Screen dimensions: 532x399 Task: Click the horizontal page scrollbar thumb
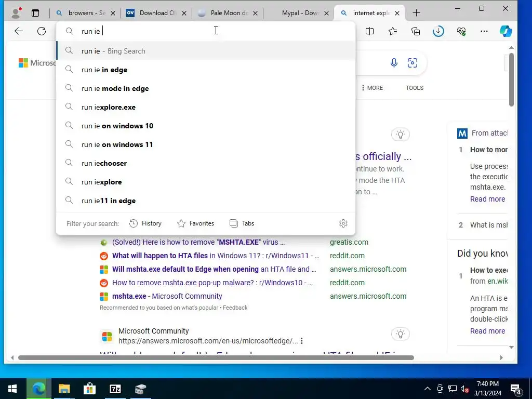point(216,357)
